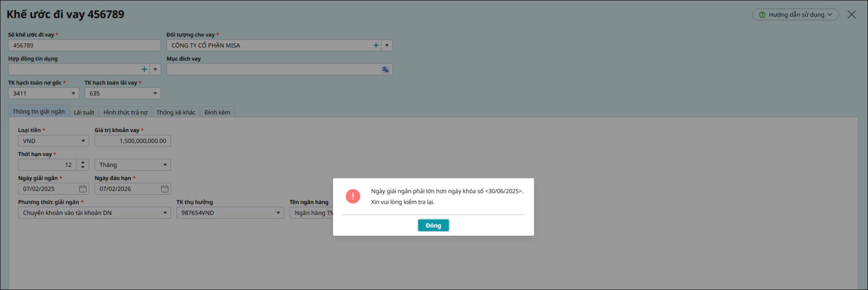This screenshot has width=868, height=290.
Task: Open Hình thức trả nợ tab
Action: 125,112
